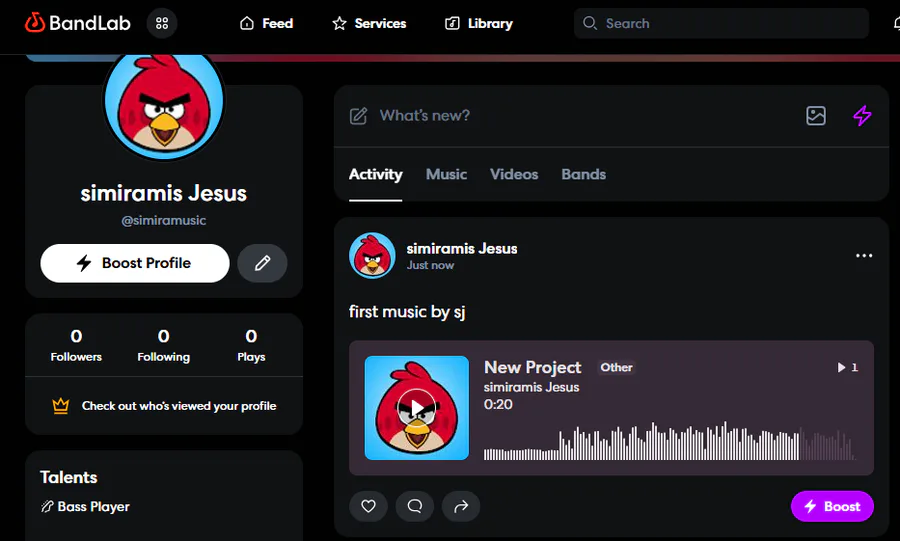This screenshot has width=900, height=541.
Task: Click the crown icon in profile views row
Action: pos(61,406)
